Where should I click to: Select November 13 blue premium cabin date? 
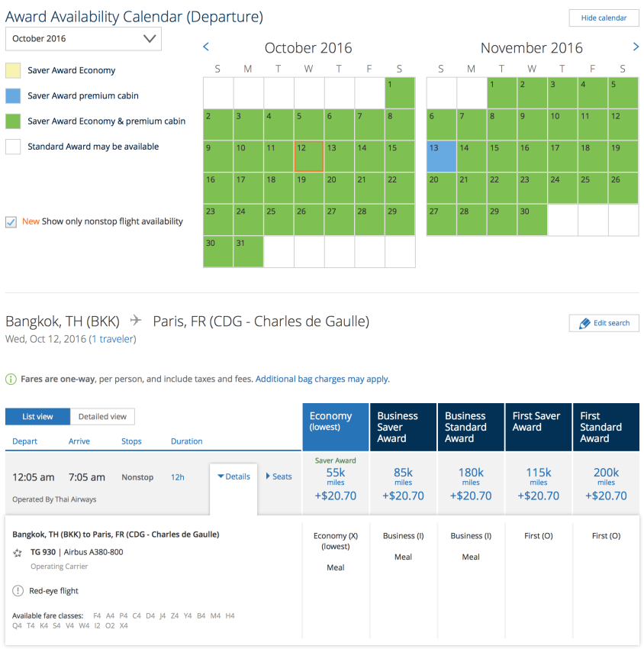tap(441, 157)
